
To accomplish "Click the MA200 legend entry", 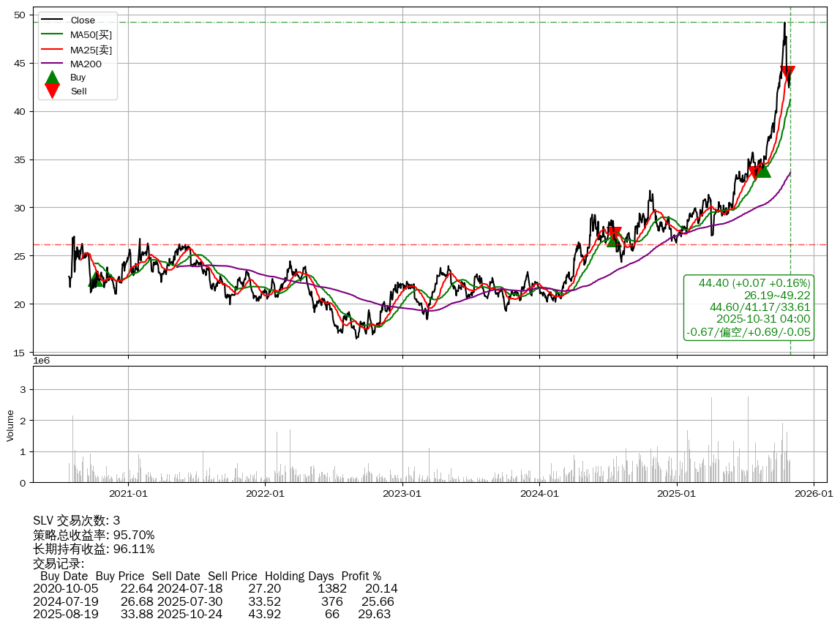I will (86, 64).
